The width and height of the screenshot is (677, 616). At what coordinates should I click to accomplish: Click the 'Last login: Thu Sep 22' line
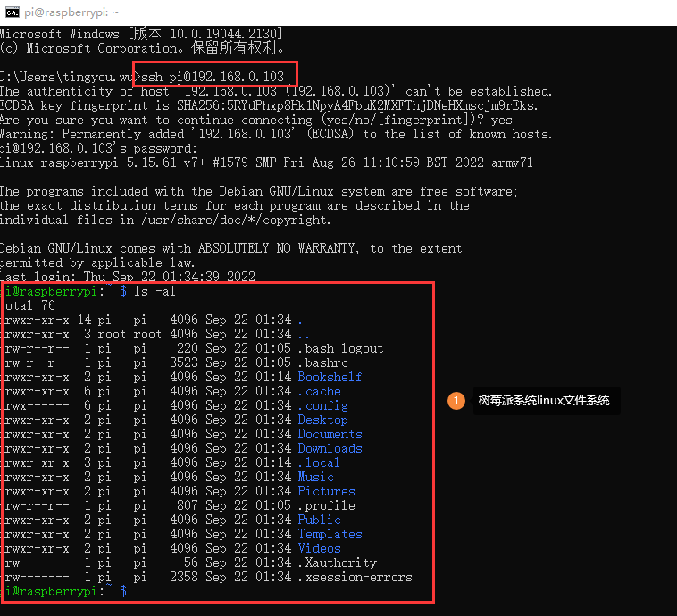pyautogui.click(x=128, y=276)
